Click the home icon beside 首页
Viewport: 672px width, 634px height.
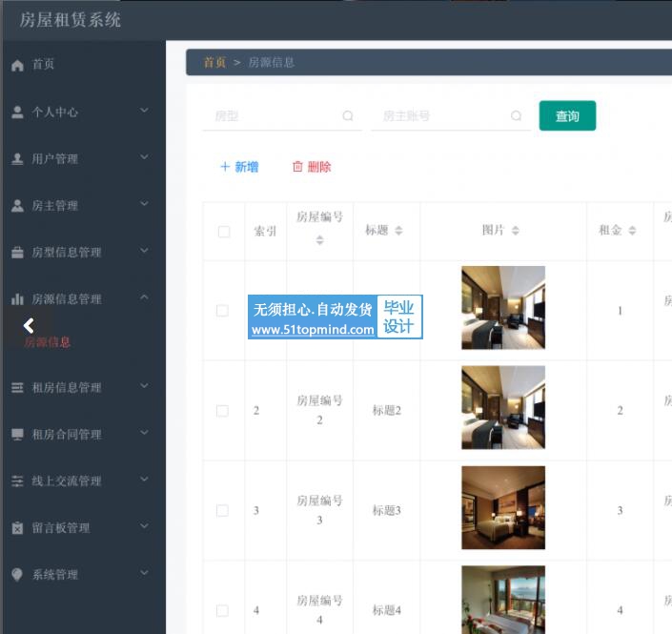coord(17,65)
